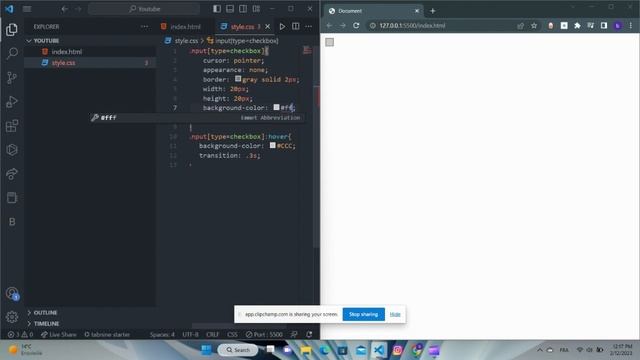Reload the browser page
This screenshot has height=360, width=640.
click(x=356, y=26)
